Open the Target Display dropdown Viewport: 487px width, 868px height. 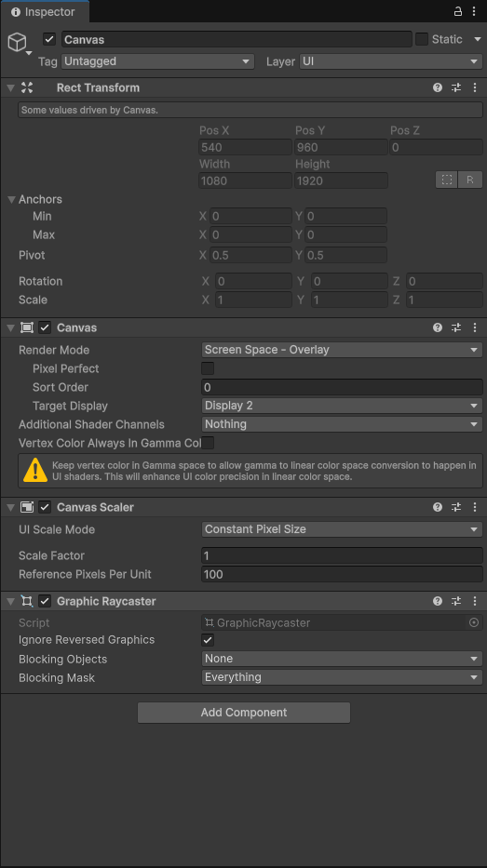[342, 406]
